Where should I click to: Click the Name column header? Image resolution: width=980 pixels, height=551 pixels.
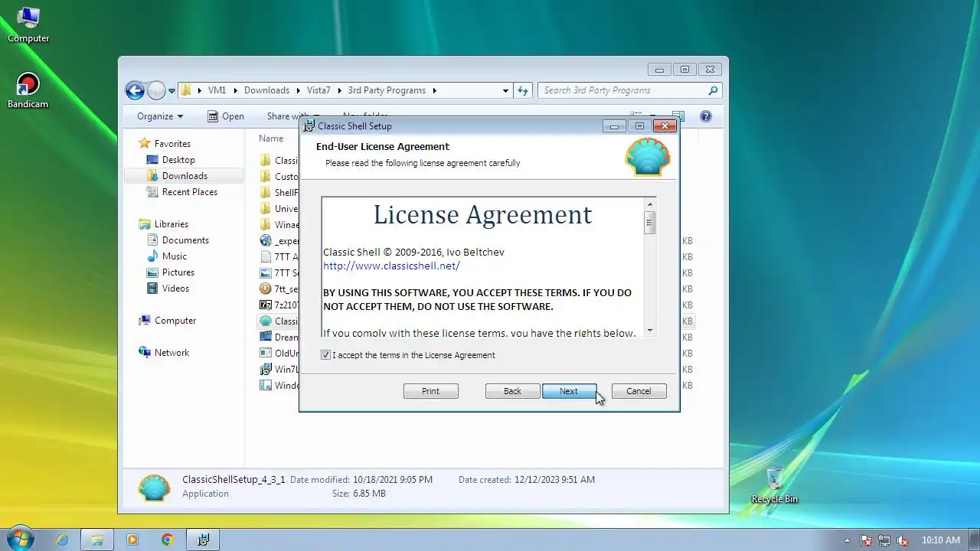point(271,139)
